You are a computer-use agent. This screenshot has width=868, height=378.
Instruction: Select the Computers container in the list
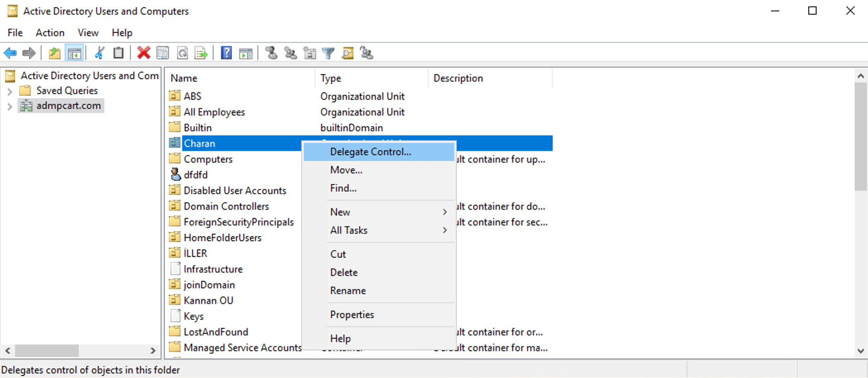pos(208,159)
